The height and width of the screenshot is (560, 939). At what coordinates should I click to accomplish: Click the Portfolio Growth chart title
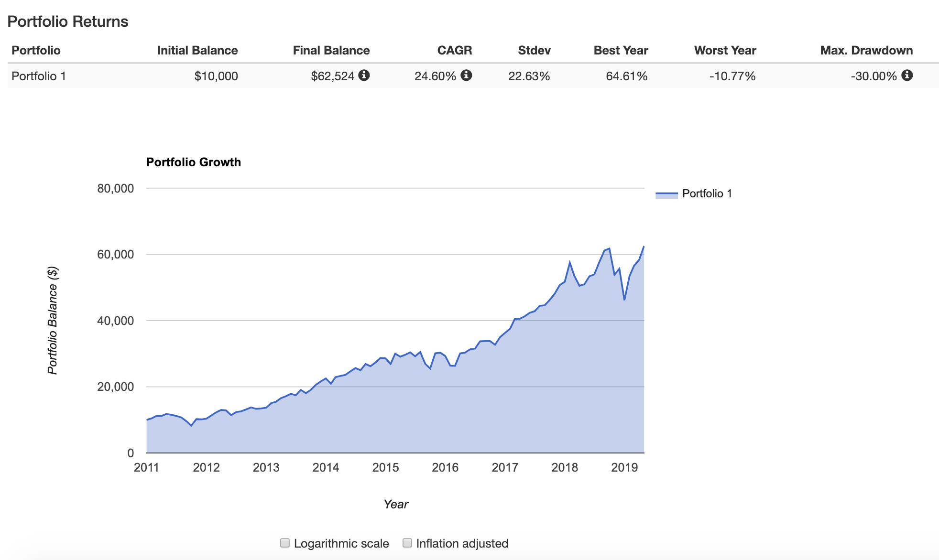[194, 162]
